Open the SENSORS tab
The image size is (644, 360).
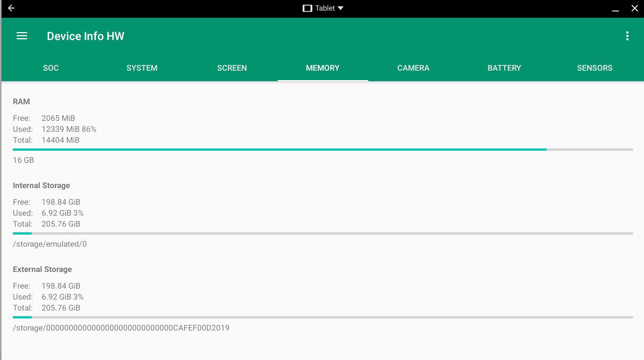(x=595, y=68)
